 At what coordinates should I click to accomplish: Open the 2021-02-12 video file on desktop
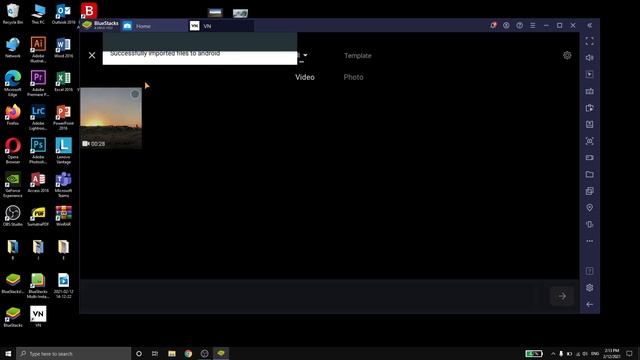tap(63, 286)
